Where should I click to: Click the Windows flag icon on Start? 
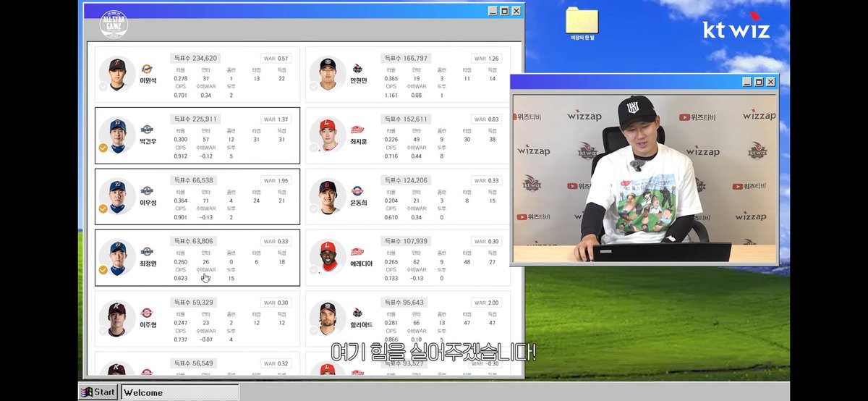coord(87,392)
